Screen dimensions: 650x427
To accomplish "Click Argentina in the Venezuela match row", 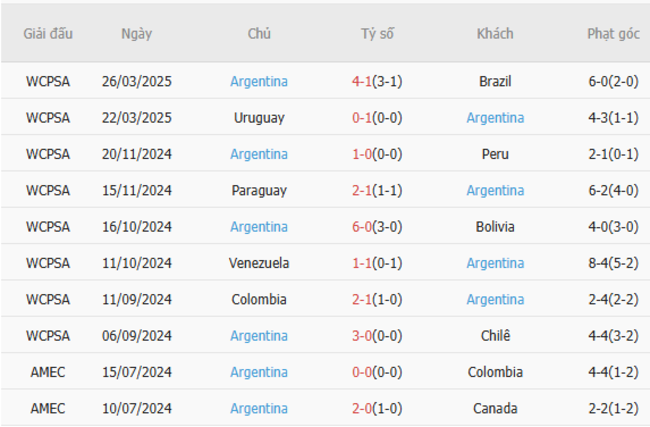I will coord(495,263).
